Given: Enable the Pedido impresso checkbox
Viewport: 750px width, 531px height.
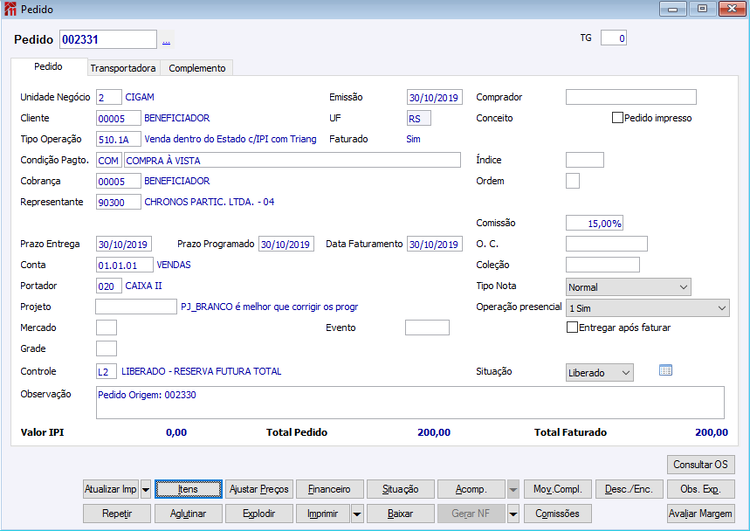Looking at the screenshot, I should [618, 118].
